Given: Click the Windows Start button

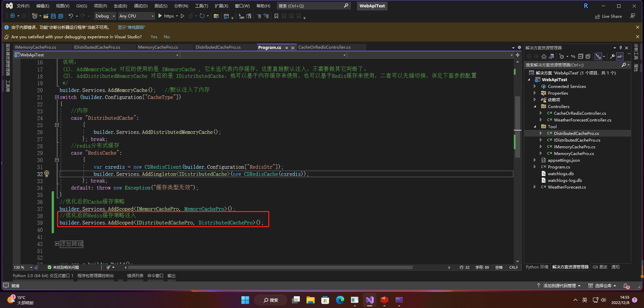Looking at the screenshot, I should click(245, 300).
